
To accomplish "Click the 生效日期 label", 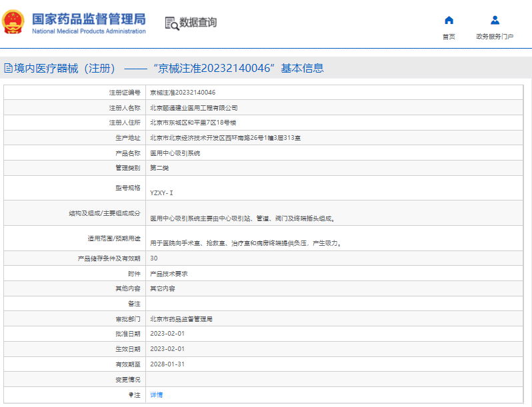I will [x=128, y=349].
